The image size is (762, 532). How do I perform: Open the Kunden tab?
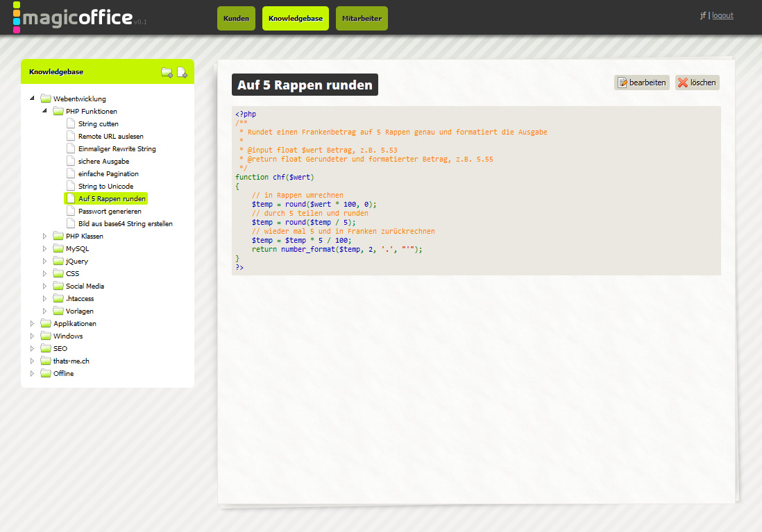236,19
